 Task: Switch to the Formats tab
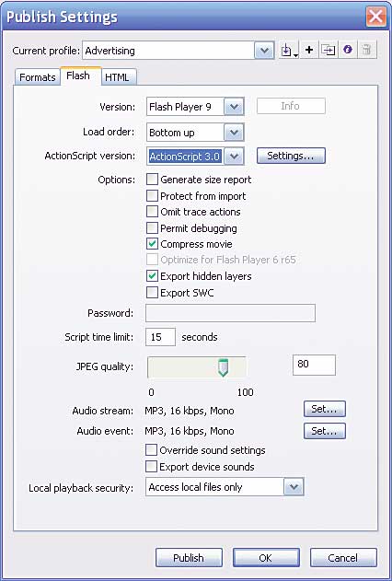pos(38,77)
